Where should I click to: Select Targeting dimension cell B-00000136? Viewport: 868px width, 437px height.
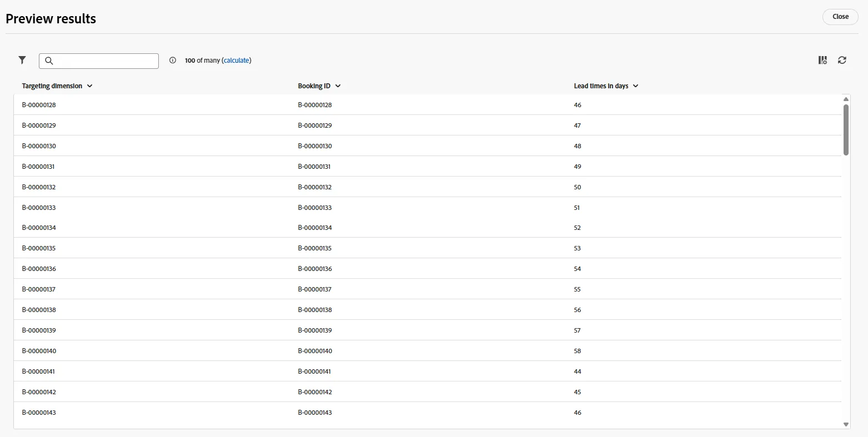click(x=39, y=269)
